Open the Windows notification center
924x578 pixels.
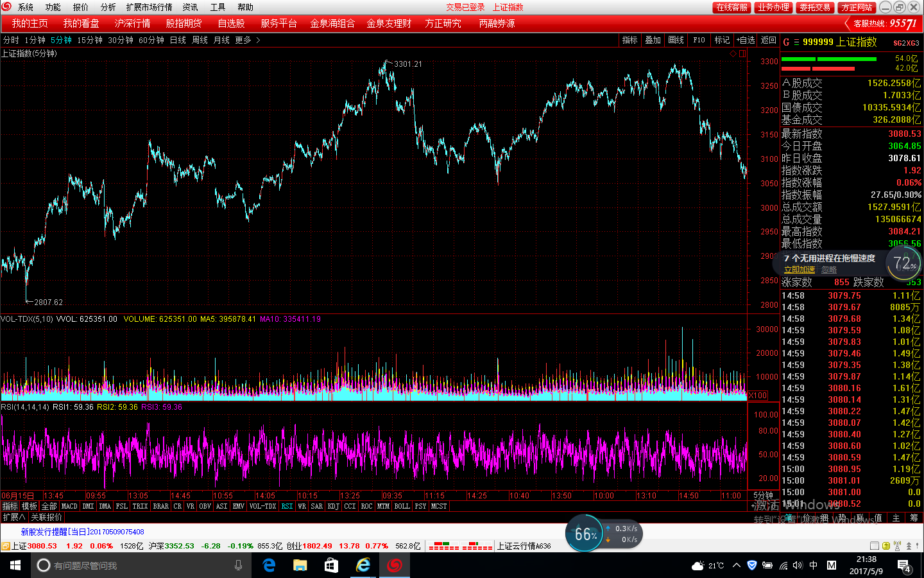[904, 566]
